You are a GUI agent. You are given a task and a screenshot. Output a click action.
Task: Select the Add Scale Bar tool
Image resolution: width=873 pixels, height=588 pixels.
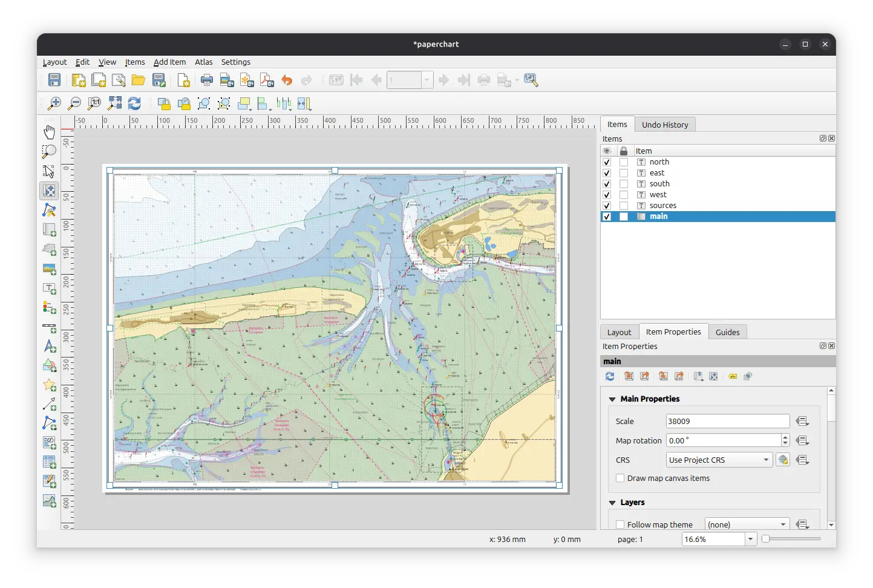point(50,327)
